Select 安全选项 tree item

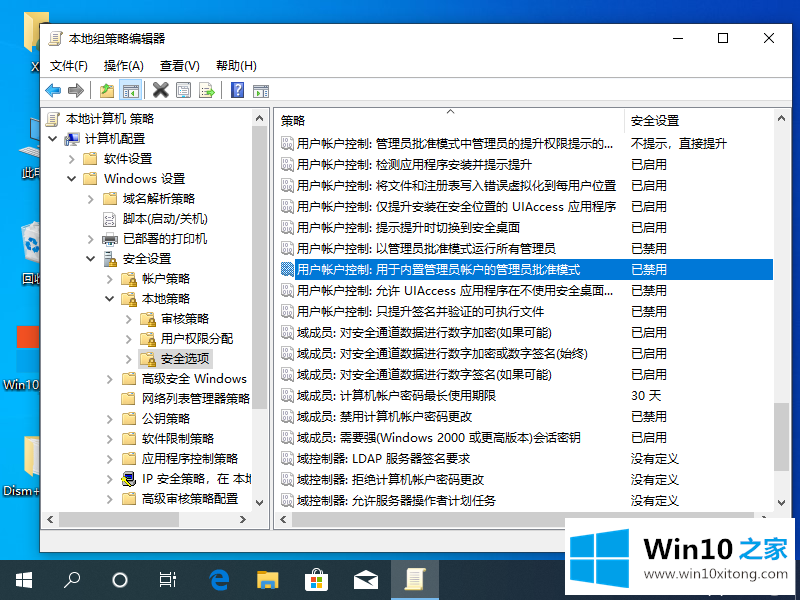click(x=185, y=359)
